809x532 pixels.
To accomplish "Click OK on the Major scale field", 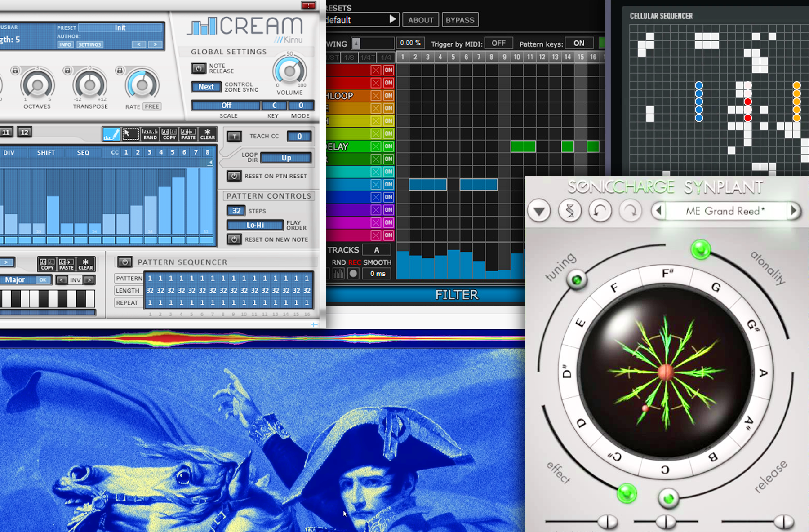I will 43,280.
